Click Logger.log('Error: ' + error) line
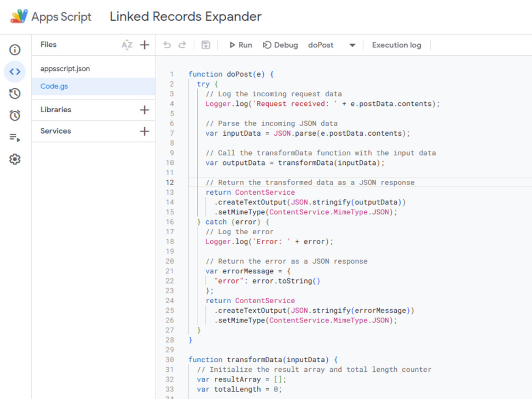 click(269, 242)
